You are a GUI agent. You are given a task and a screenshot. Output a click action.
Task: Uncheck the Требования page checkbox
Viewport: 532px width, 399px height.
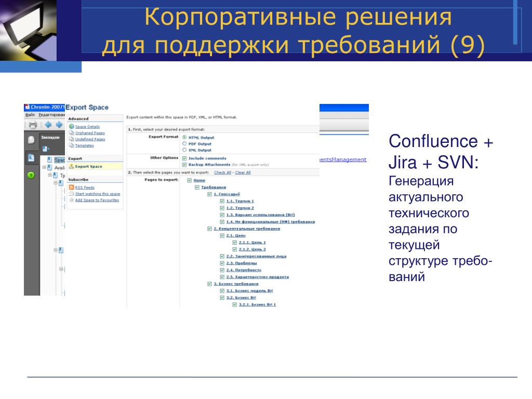click(197, 187)
